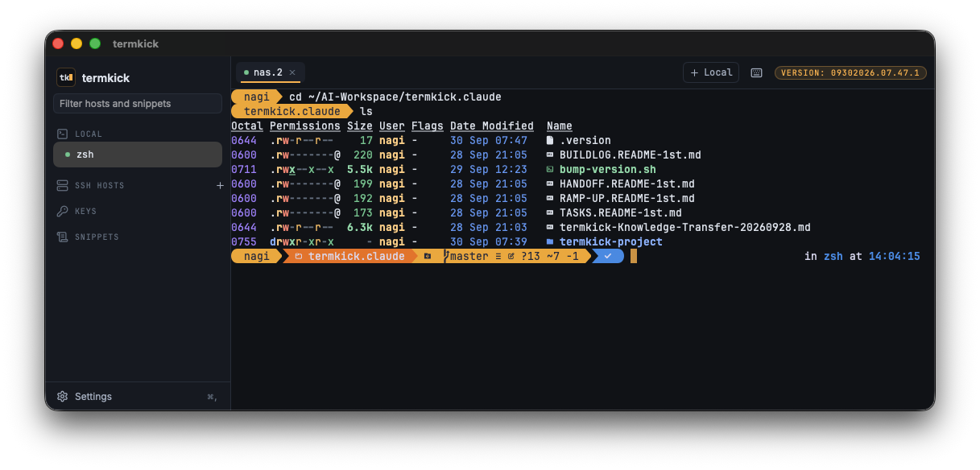Click the terminal cursor block

(x=634, y=256)
